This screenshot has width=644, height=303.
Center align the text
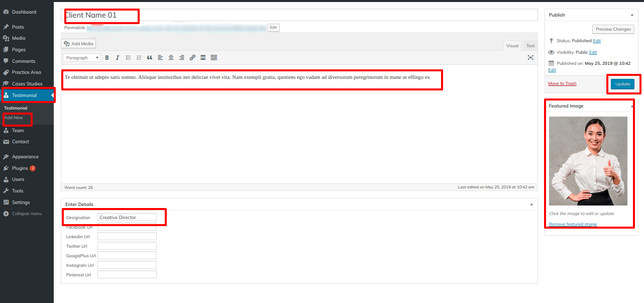pyautogui.click(x=171, y=58)
